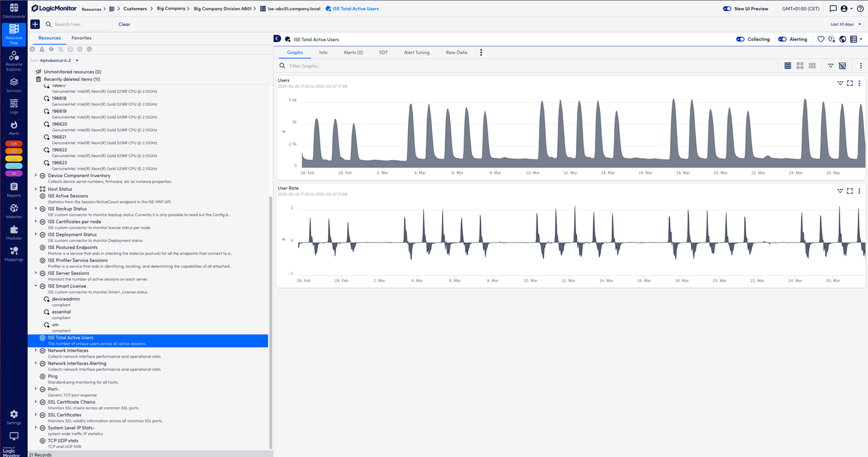Switch graphs to single-column list layout
The width and height of the screenshot is (868, 457).
pyautogui.click(x=788, y=66)
